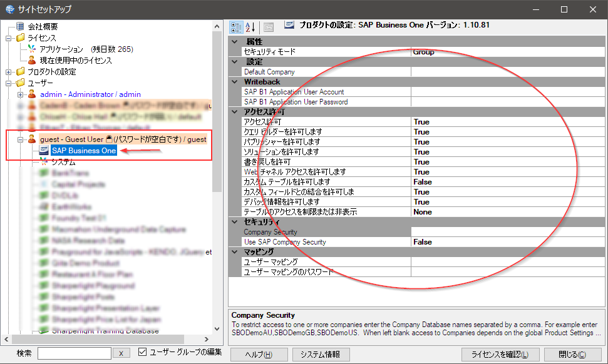This screenshot has height=364, width=608.
Task: Toggle the ユーザー グループの編集 checkbox
Action: click(x=142, y=352)
